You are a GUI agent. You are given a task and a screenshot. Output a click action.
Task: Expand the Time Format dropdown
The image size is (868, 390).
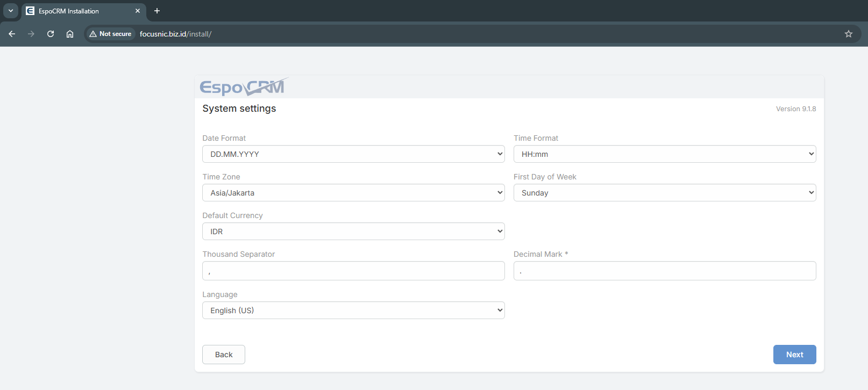(664, 154)
